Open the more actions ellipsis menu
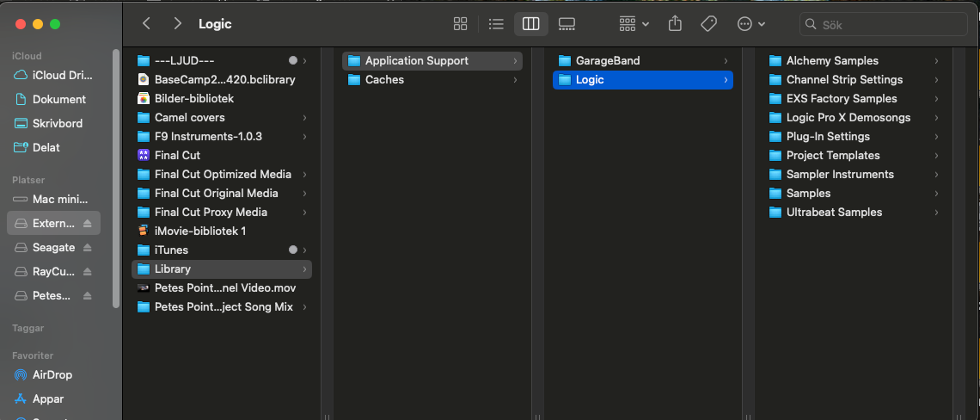Screen dimensions: 980x420 [750, 24]
